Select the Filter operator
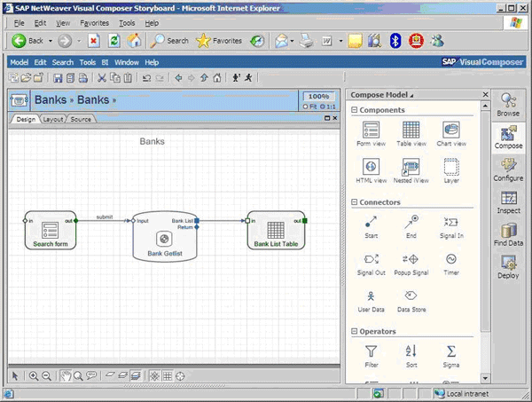This screenshot has height=402, width=532. pyautogui.click(x=371, y=357)
